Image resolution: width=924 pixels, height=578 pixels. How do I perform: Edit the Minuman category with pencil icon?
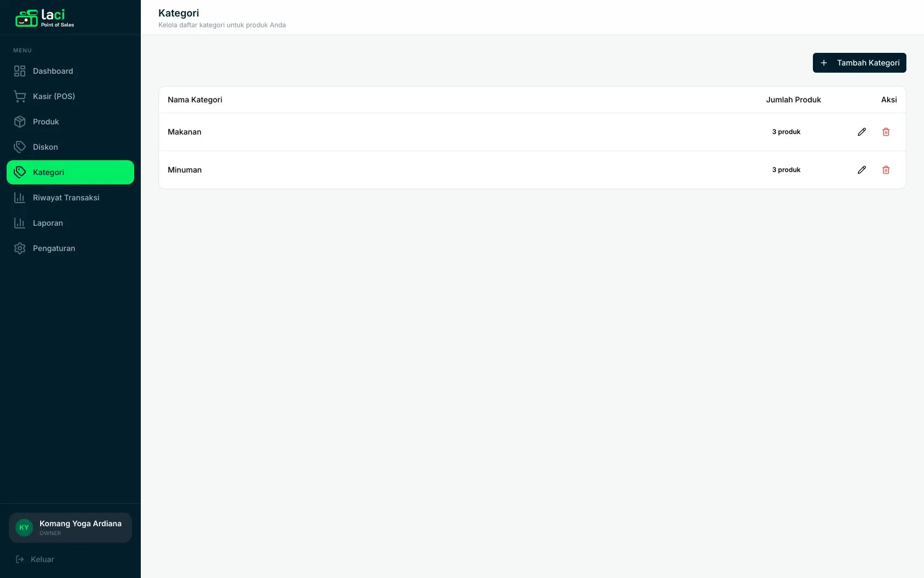[x=862, y=170]
